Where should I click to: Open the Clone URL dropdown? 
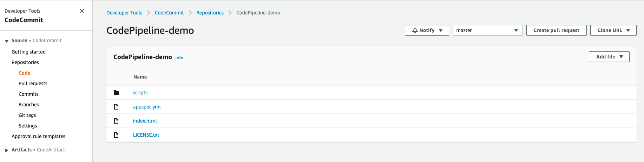point(613,30)
